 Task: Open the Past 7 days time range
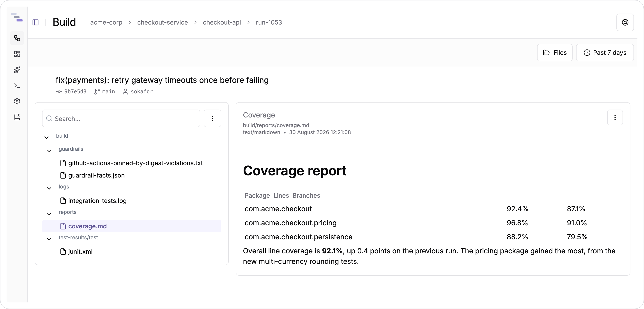605,53
